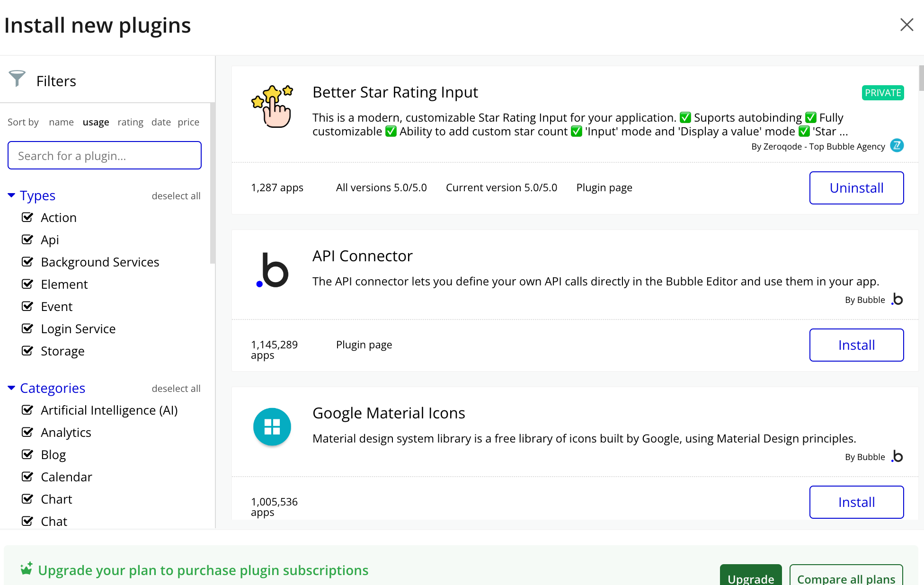
Task: Toggle the Login Service checkbox
Action: tap(27, 328)
